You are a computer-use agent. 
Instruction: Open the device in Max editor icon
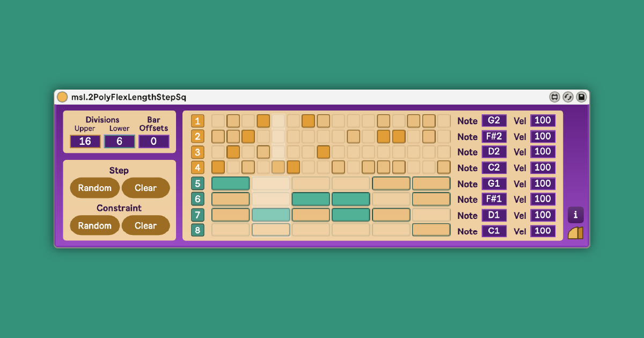(x=554, y=97)
